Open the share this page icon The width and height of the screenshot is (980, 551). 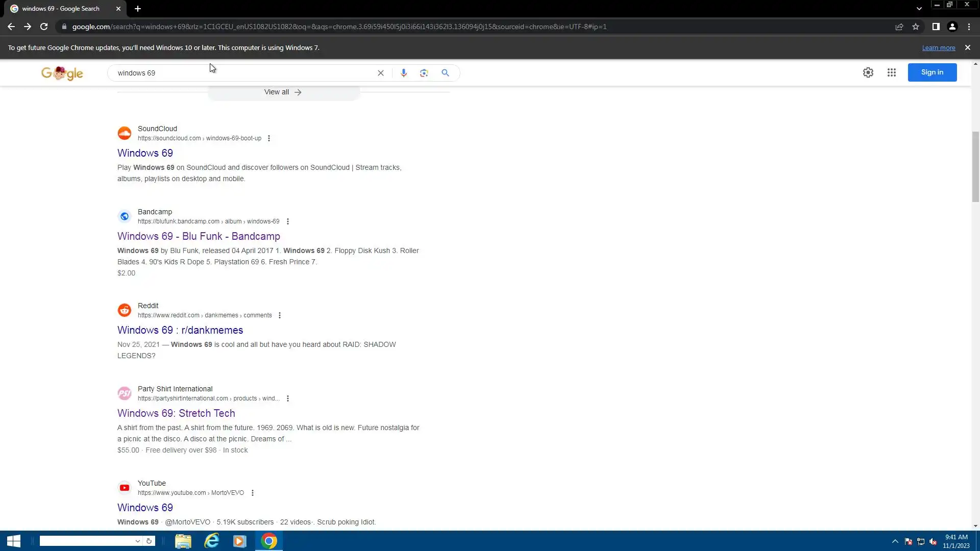coord(899,27)
